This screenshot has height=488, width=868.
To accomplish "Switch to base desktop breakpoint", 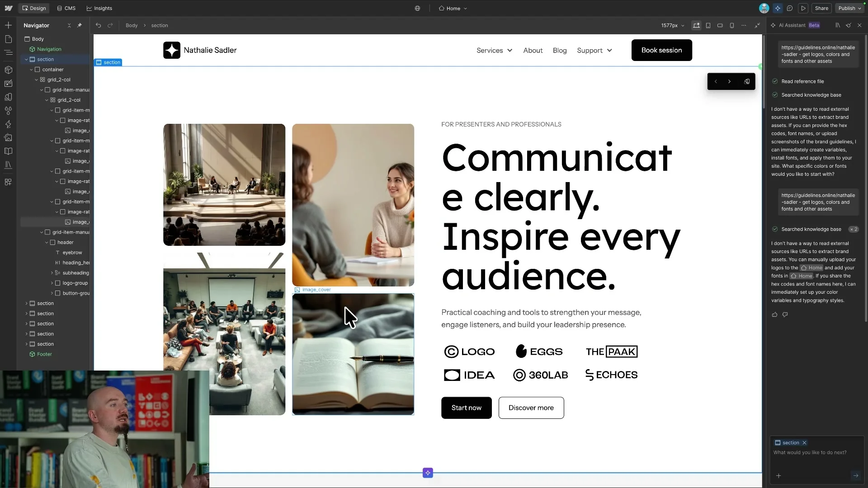I will click(x=696, y=25).
